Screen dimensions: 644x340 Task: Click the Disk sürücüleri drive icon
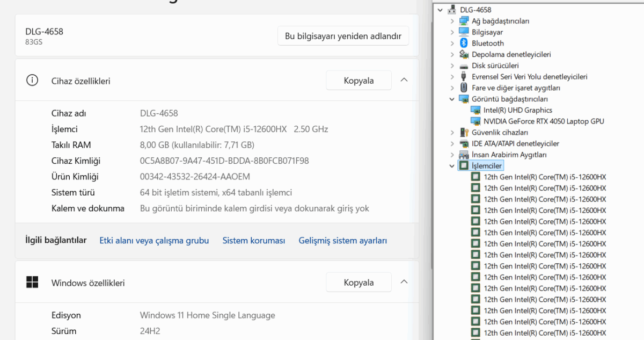(464, 66)
